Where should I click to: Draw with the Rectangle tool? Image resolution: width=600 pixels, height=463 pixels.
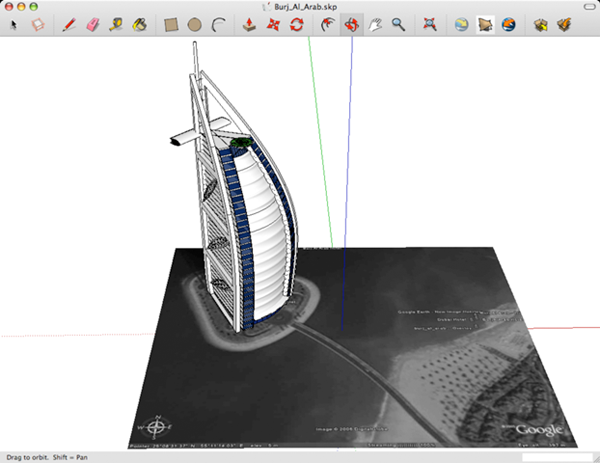click(x=172, y=24)
